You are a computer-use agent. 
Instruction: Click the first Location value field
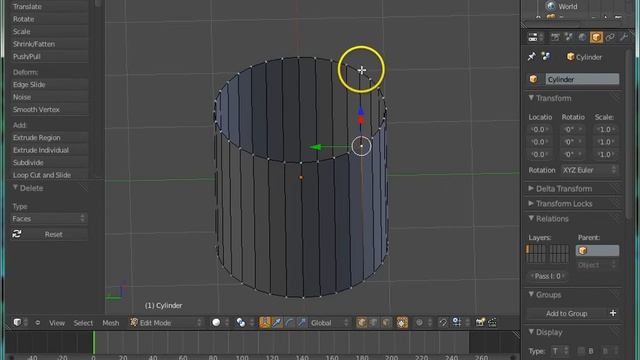[x=539, y=129]
